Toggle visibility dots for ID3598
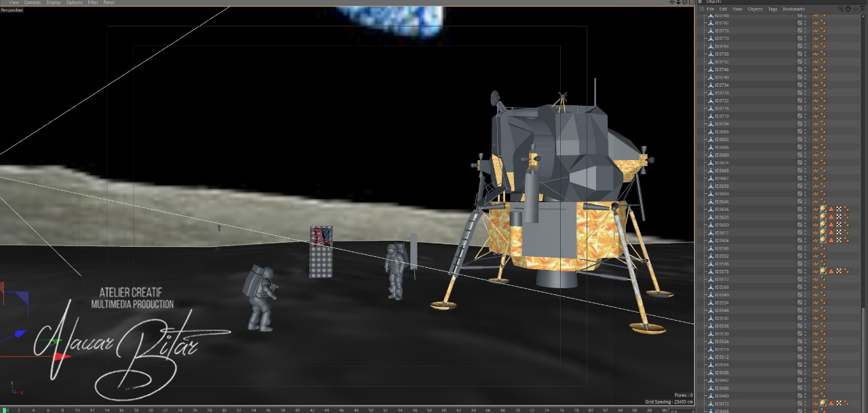Viewport: 868px width, 413px height. pyautogui.click(x=806, y=248)
